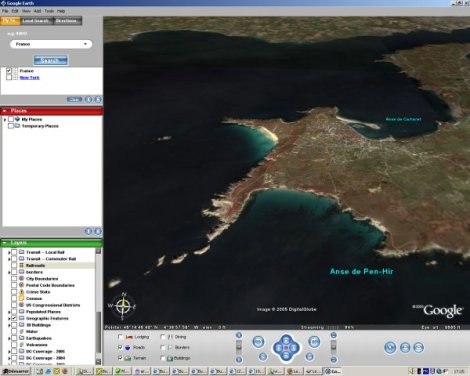Click the Layers panel scroll up arrow
The width and height of the screenshot is (470, 376).
pyautogui.click(x=98, y=251)
